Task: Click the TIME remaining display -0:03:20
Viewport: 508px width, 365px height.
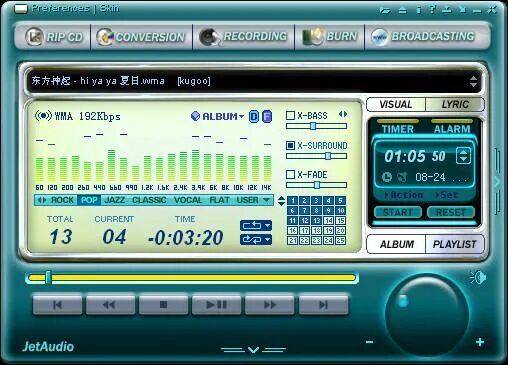Action: tap(186, 238)
